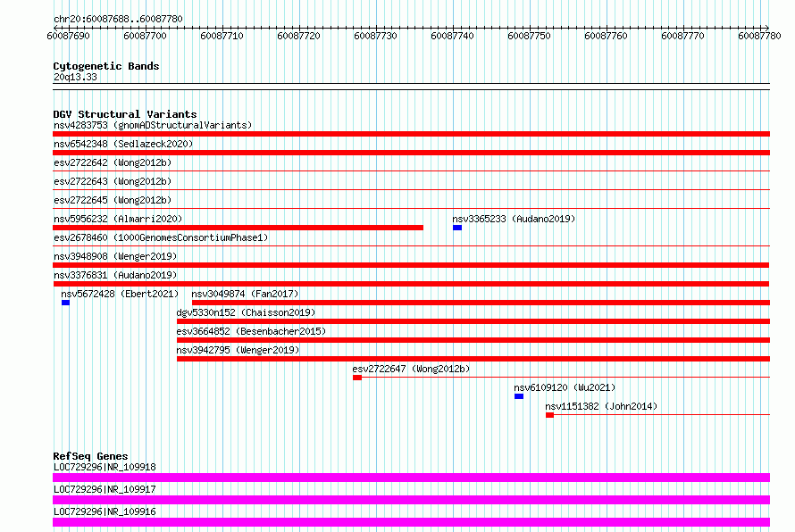Click ruler position 60087750
Image resolution: width=795 pixels, height=532 pixels.
click(529, 36)
